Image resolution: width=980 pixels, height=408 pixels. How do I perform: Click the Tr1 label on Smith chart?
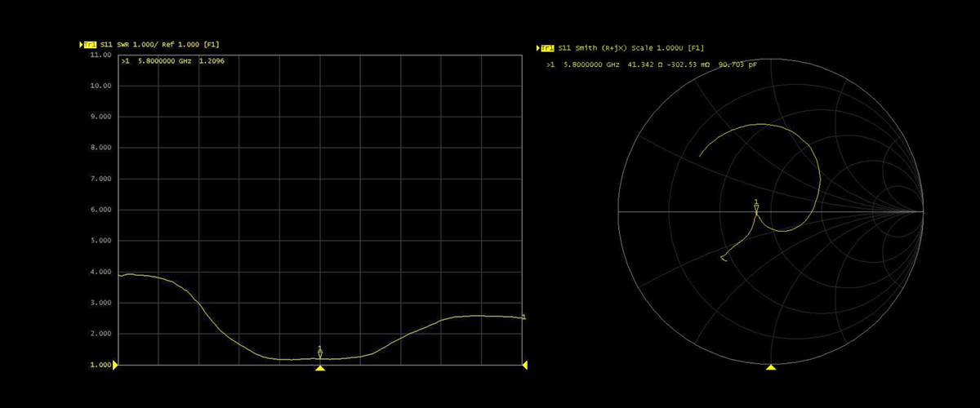tap(548, 48)
